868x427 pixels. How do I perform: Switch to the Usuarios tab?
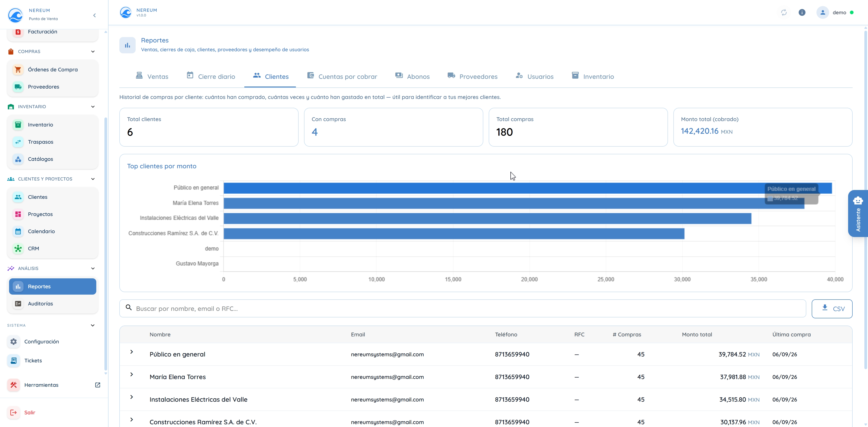coord(535,76)
